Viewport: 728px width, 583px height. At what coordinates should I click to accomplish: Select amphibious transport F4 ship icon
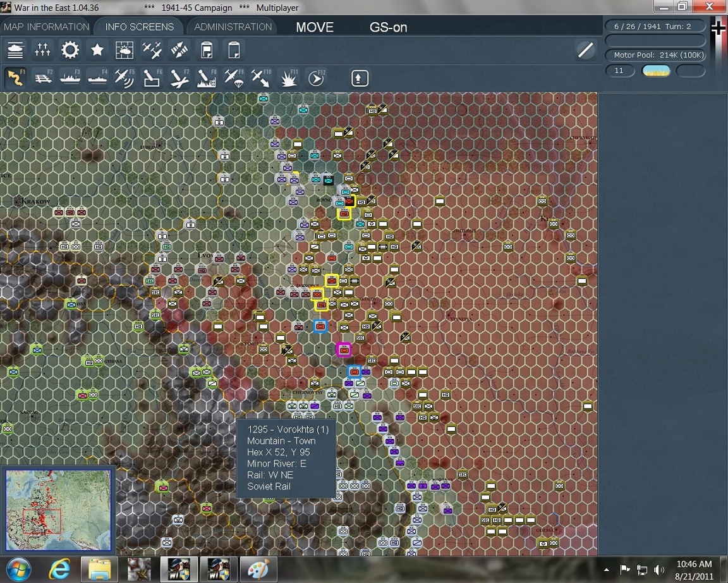coord(97,78)
